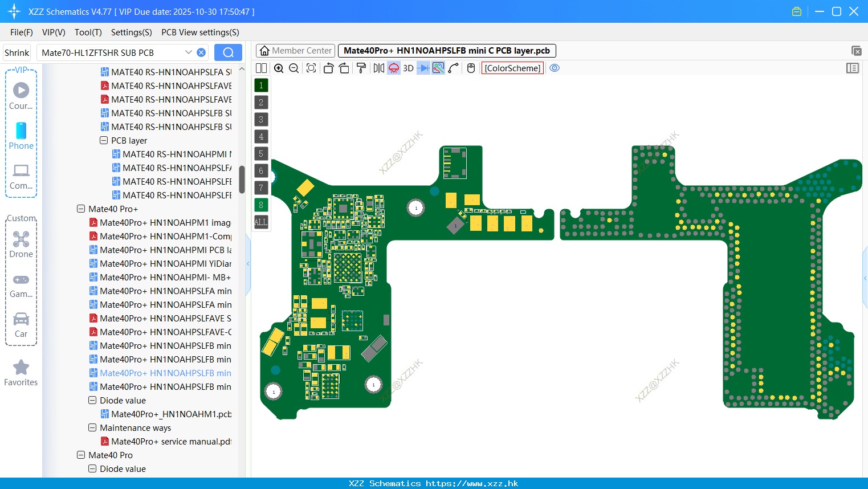This screenshot has height=489, width=868.
Task: Toggle the diode symbol display
Action: pos(423,68)
